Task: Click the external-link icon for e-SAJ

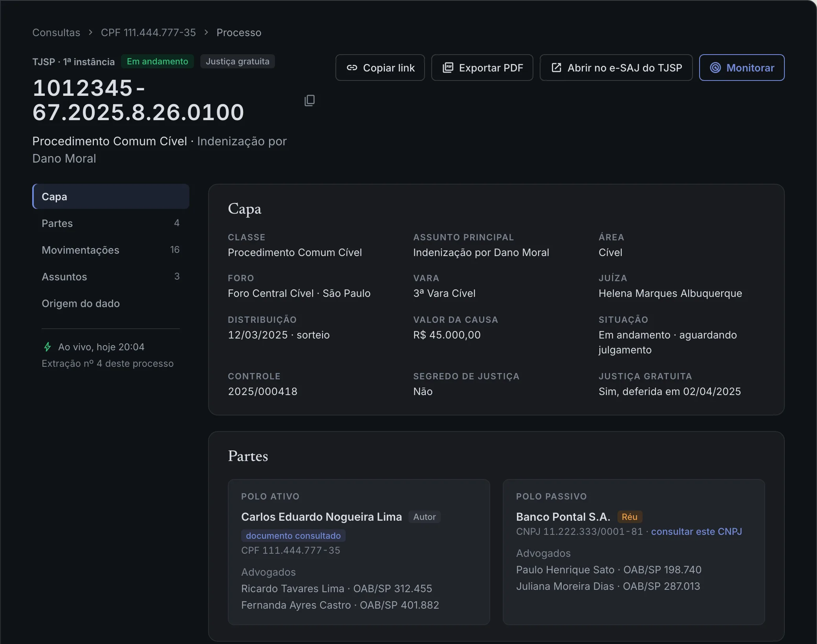Action: (556, 68)
